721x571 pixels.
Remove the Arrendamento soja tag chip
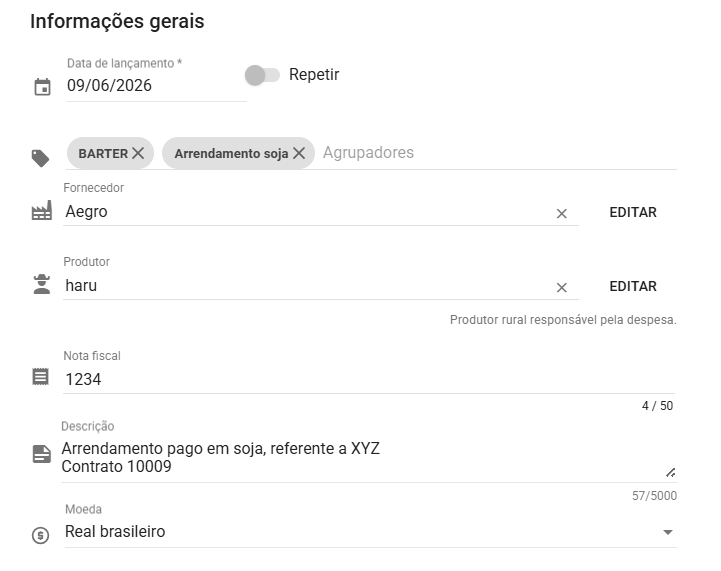(299, 153)
